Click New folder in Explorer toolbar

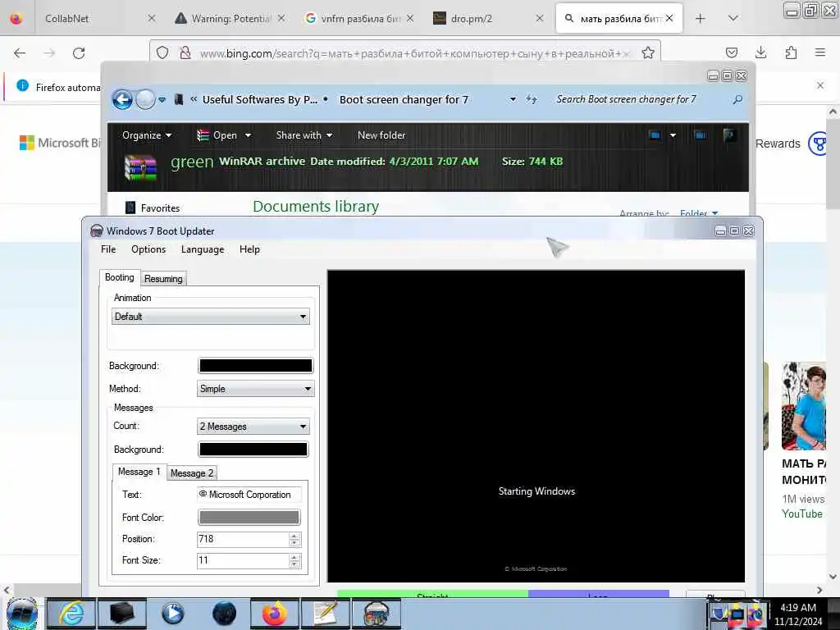click(x=381, y=135)
